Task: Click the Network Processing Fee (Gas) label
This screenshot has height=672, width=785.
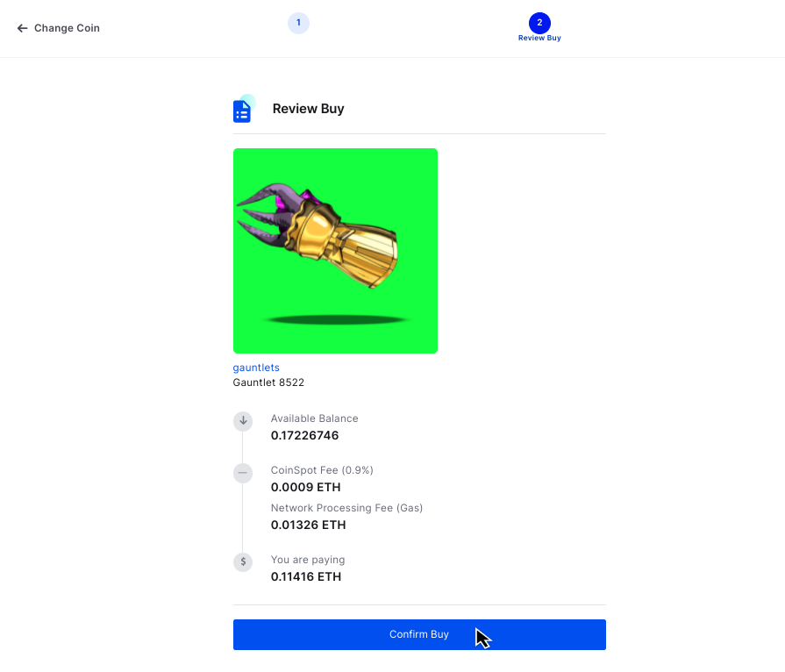Action: (346, 508)
